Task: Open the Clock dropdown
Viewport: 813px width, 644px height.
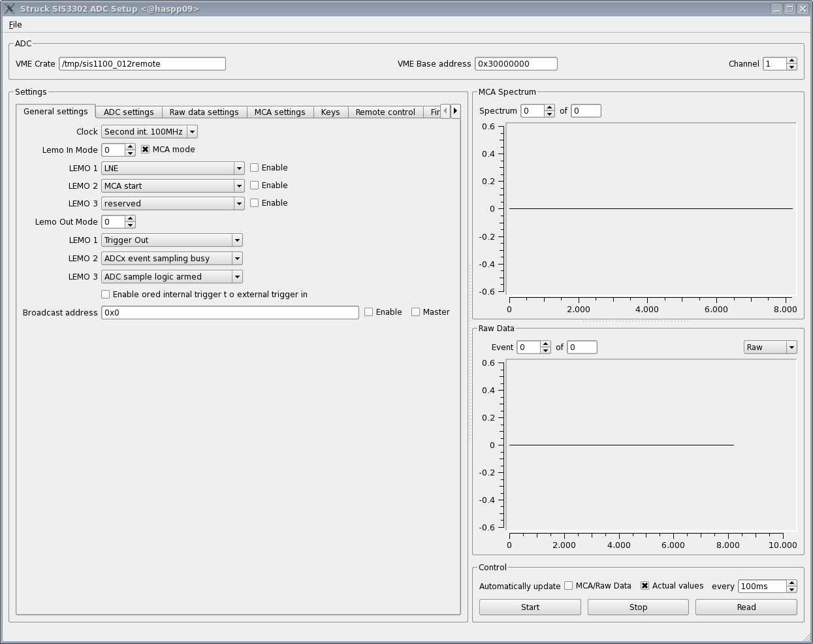Action: click(x=149, y=132)
